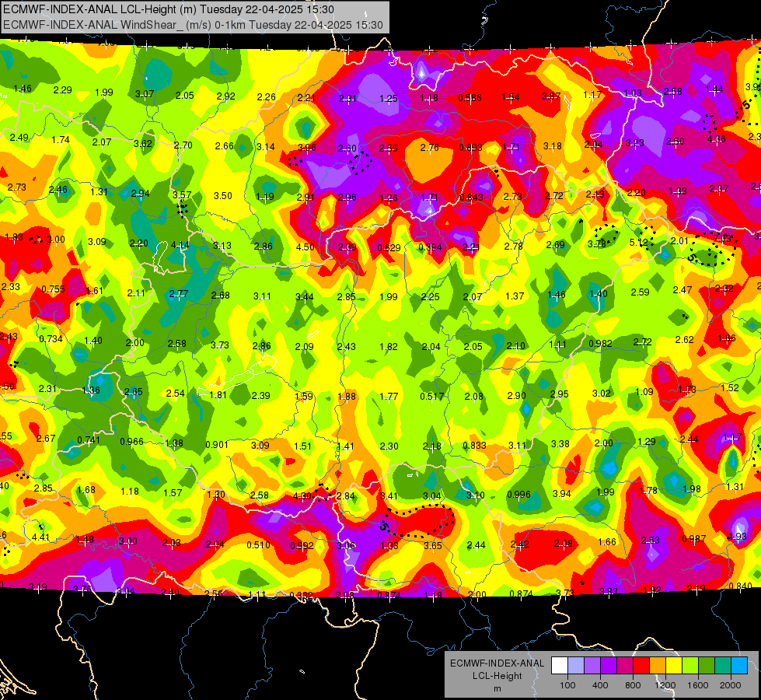The image size is (761, 700).
Task: Click the wind shear value 0.755
Action: tap(54, 289)
